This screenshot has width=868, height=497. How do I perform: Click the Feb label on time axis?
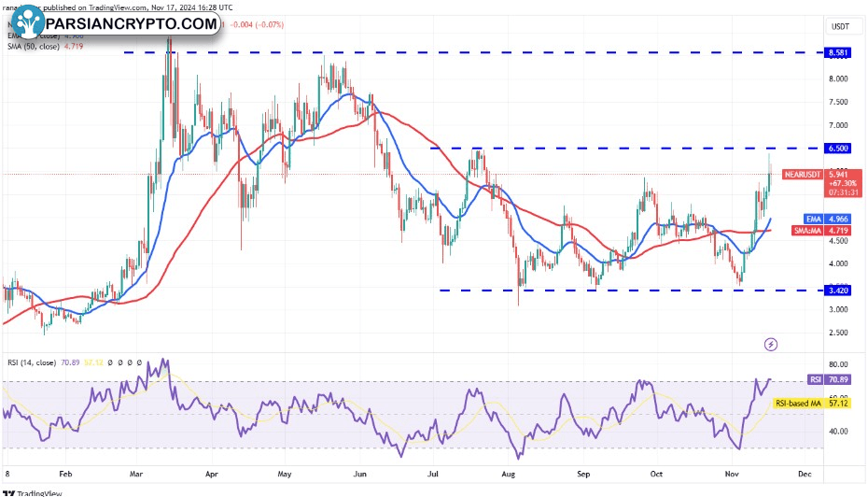click(65, 474)
